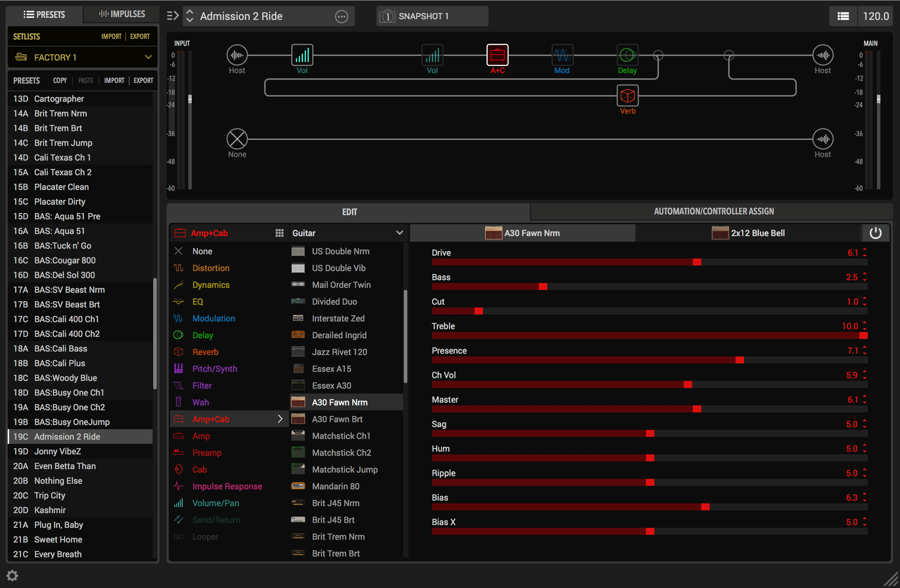Click the None input block on path 2
Viewport: 900px width, 588px height.
coord(237,139)
